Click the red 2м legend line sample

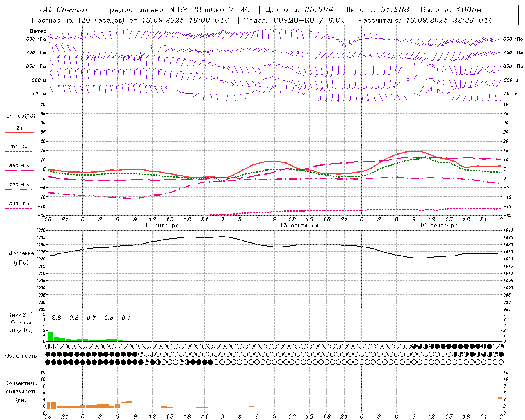19,133
